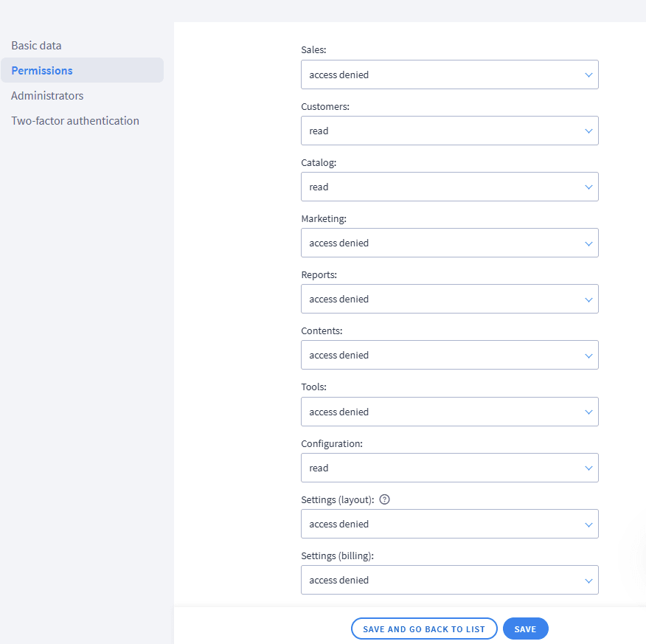The width and height of the screenshot is (646, 644).
Task: Change the Marketing permission dropdown
Action: click(449, 243)
